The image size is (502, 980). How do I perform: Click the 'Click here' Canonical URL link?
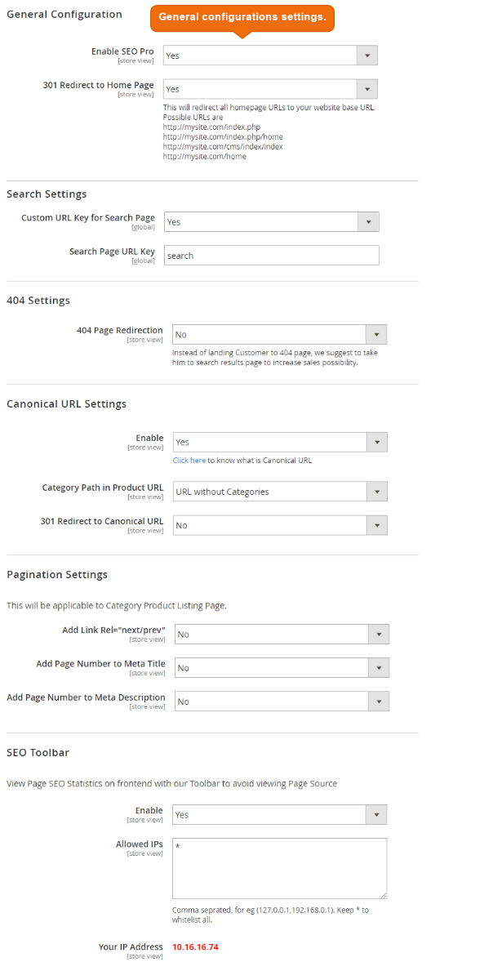tap(189, 461)
